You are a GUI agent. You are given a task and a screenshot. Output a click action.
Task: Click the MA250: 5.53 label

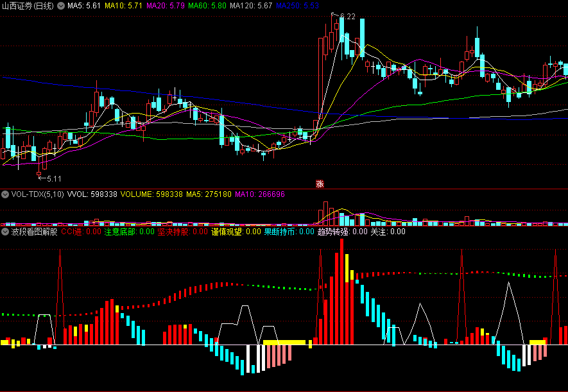pos(297,6)
